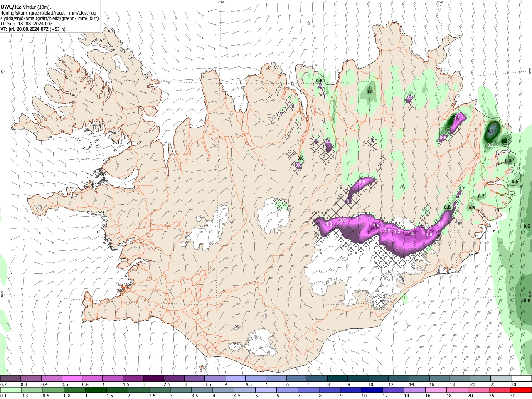The image size is (532, 399).
Task: Choose the deep royal blue swatch in lower legend
Action: (372, 390)
